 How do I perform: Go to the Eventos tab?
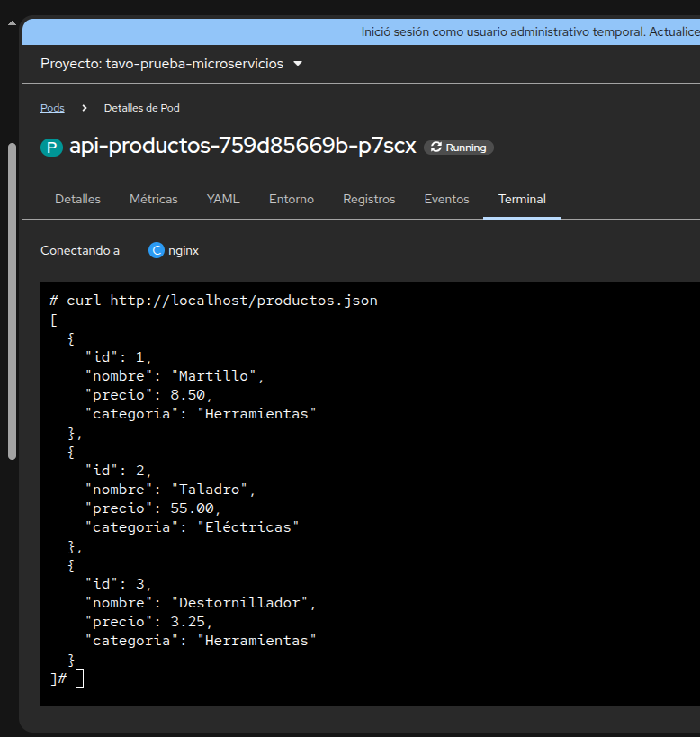tap(446, 199)
